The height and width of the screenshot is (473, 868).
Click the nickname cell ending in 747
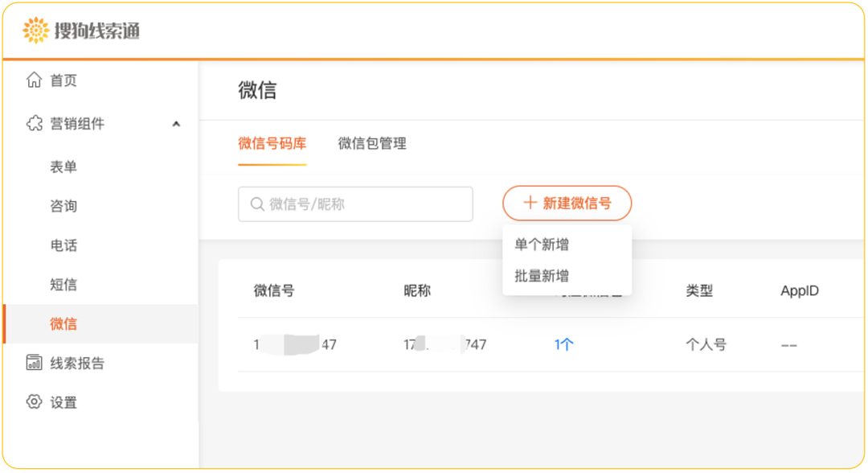[445, 345]
